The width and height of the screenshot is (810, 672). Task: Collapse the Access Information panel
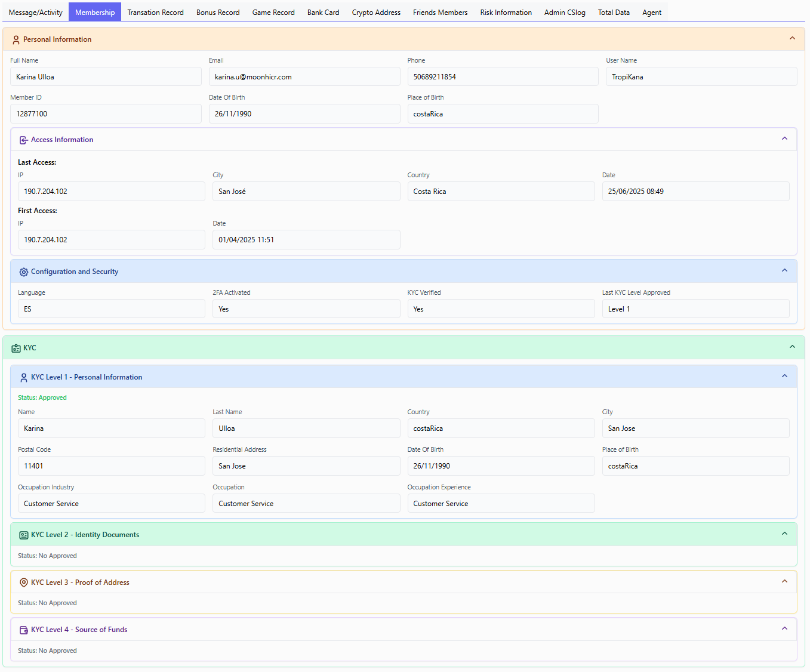[x=784, y=139]
